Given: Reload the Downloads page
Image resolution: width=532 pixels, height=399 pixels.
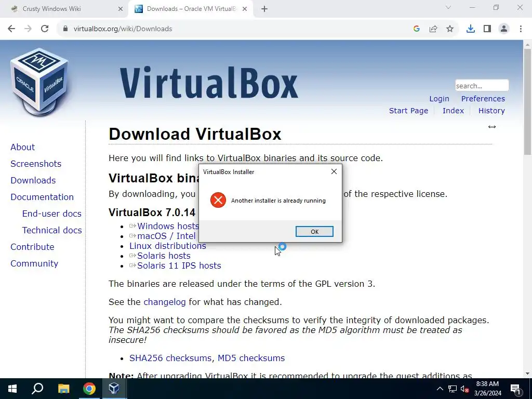Looking at the screenshot, I should (45, 29).
